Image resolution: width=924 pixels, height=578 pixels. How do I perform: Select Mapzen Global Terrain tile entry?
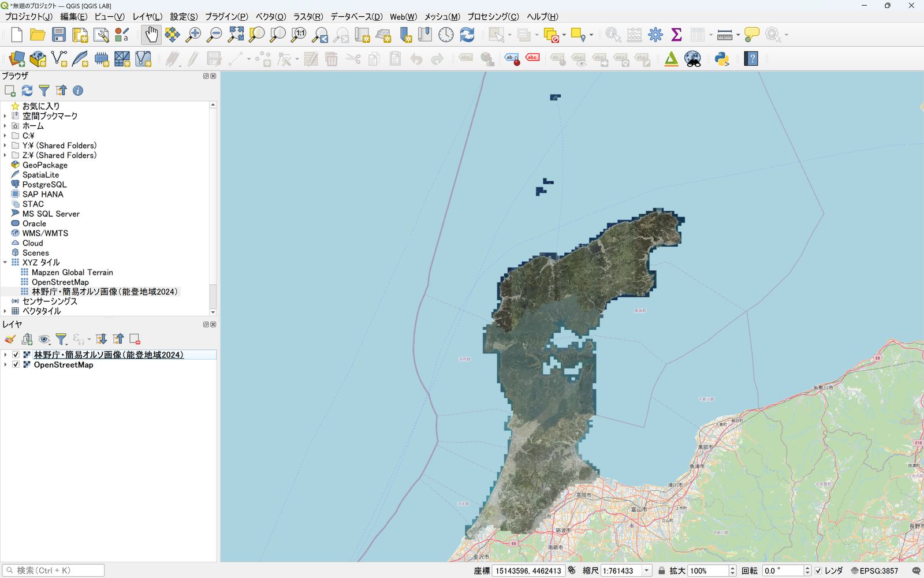pos(72,272)
